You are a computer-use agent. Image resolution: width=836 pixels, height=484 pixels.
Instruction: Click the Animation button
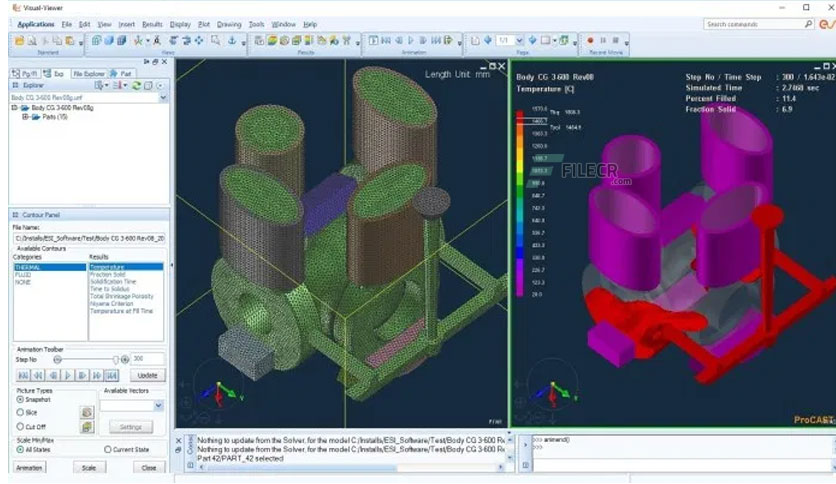(29, 468)
